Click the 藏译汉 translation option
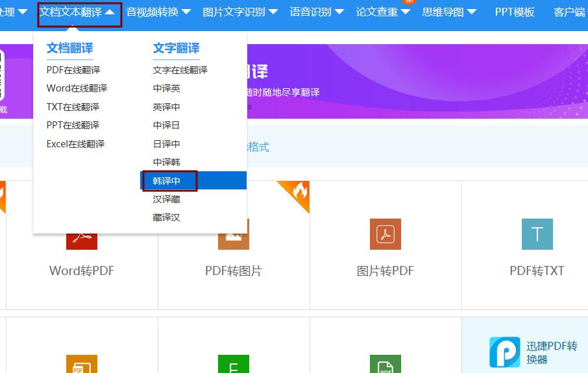Viewport: 588px width, 373px height. click(x=167, y=217)
